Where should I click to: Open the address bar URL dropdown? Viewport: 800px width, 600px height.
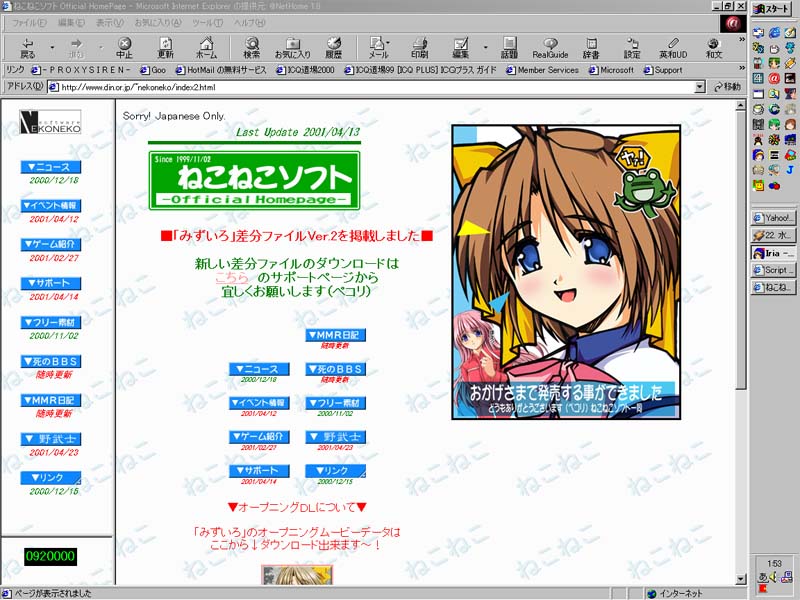700,87
